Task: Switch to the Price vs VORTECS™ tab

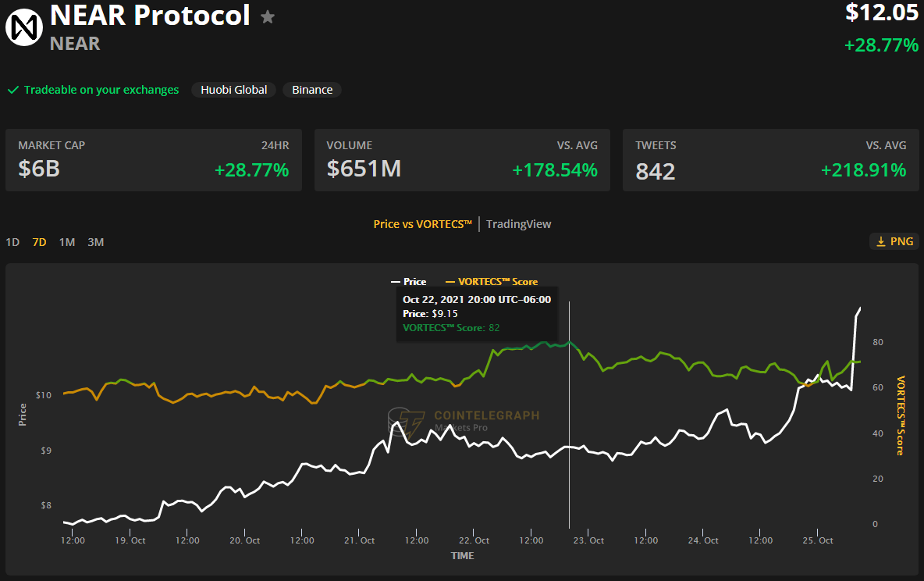Action: point(423,224)
